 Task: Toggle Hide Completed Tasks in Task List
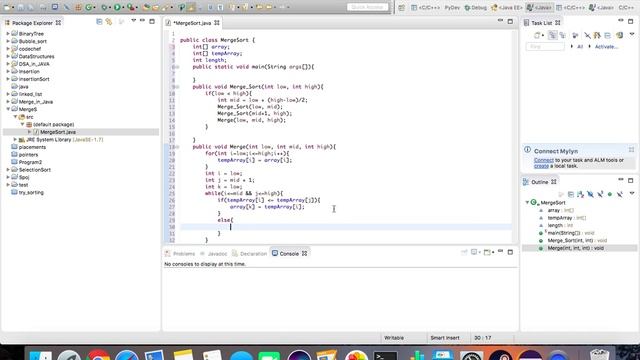[x=587, y=36]
